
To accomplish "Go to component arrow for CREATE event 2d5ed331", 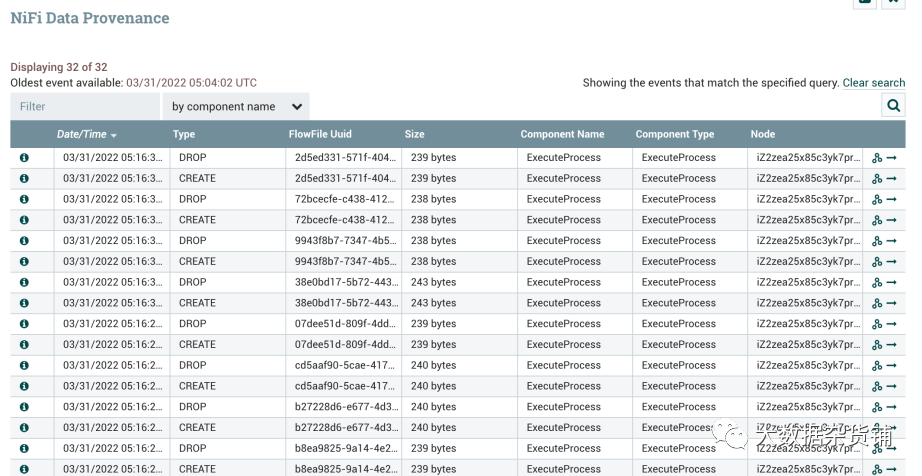I will (x=891, y=179).
